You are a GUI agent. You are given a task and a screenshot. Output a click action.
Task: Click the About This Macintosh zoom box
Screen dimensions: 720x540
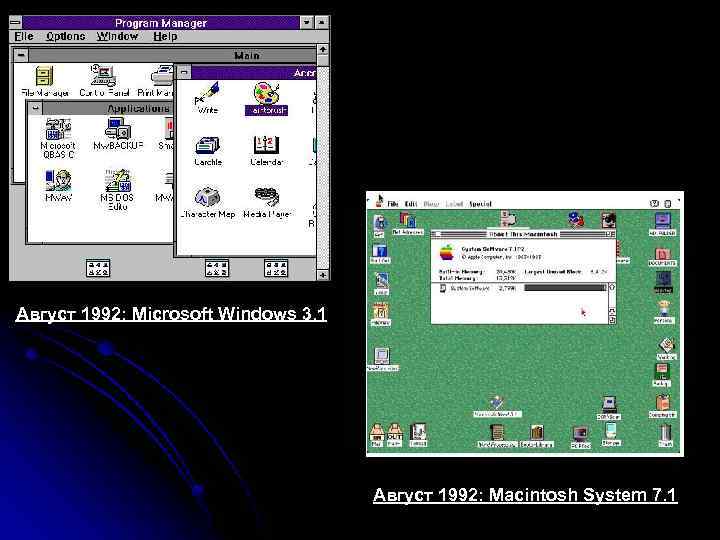coord(609,234)
